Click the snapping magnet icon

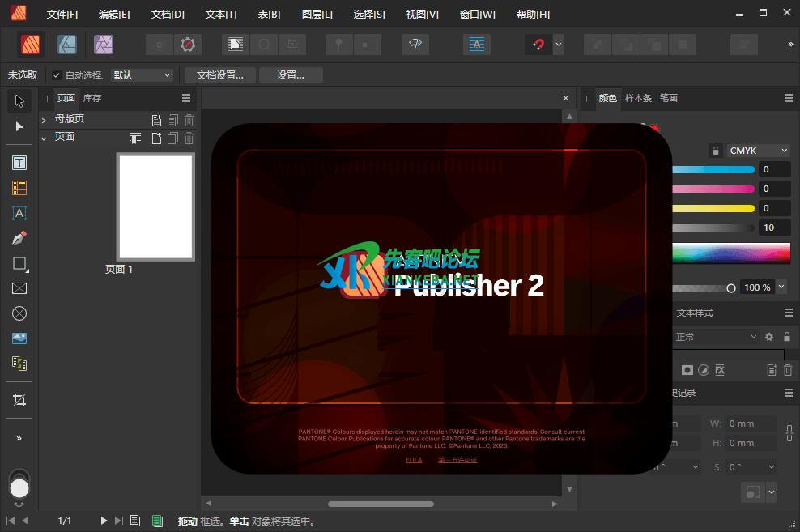coord(537,45)
